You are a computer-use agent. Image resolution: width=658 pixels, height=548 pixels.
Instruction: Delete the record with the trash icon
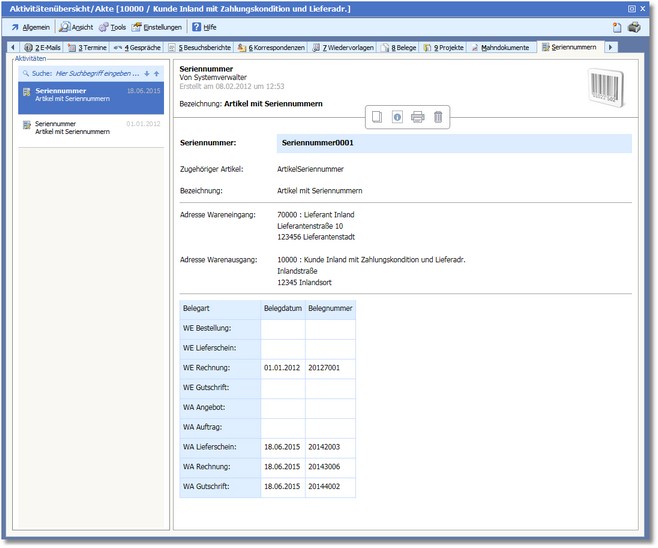pyautogui.click(x=438, y=117)
